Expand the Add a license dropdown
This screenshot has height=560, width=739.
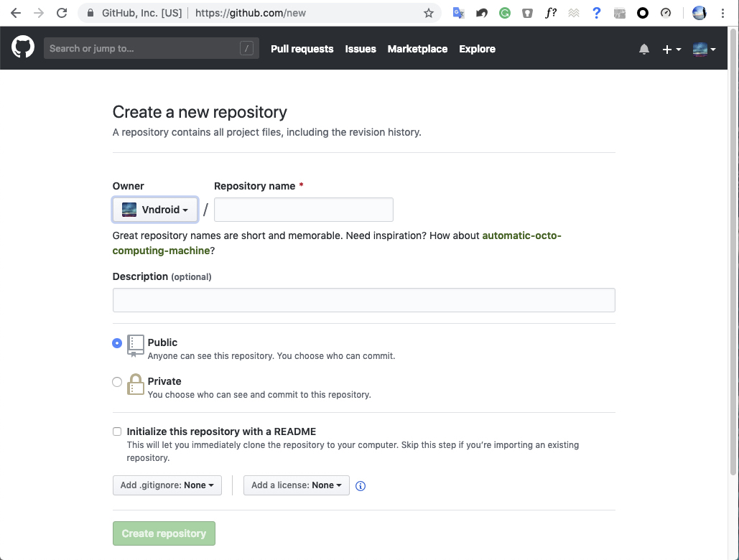pyautogui.click(x=297, y=485)
